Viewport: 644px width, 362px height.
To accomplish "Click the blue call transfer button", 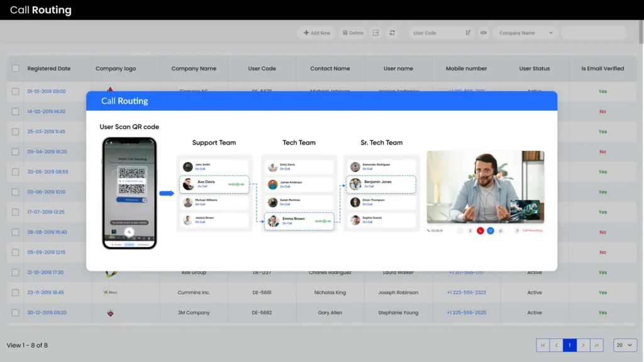I will 490,231.
